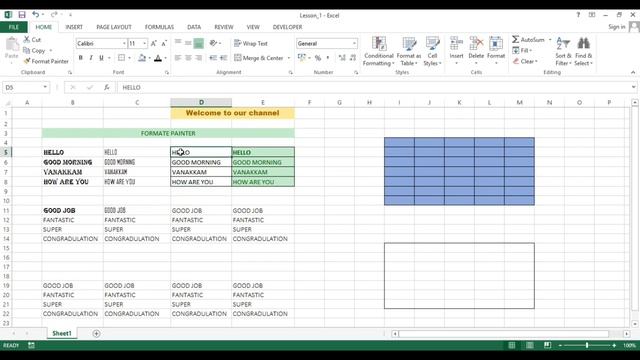Increase the cell indent

[224, 58]
